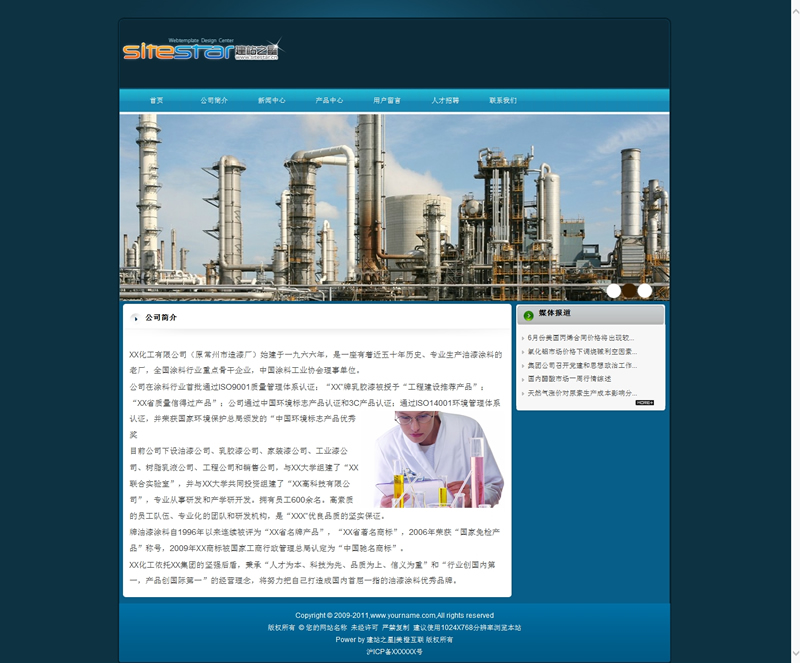Select the first white slideshow dot

[x=613, y=291]
